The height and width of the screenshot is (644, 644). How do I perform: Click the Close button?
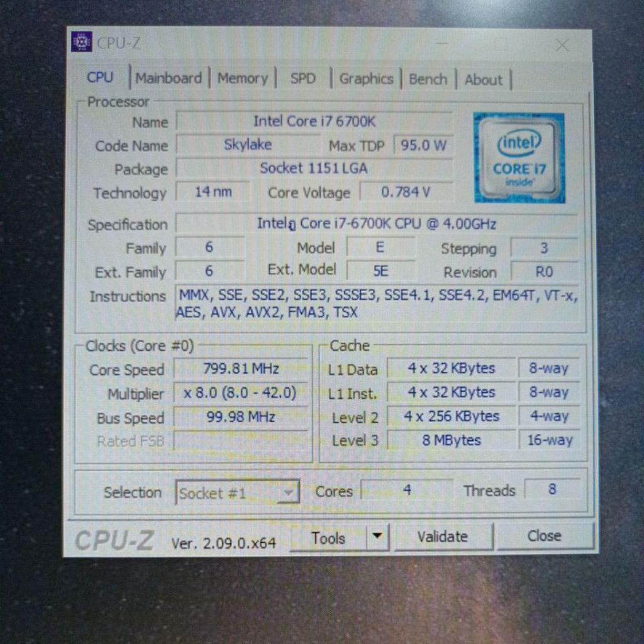[x=545, y=536]
